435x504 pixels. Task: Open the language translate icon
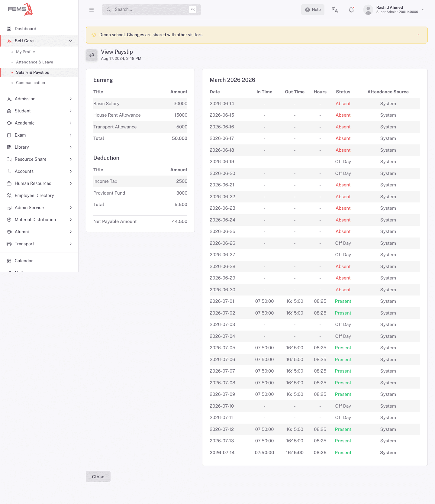335,10
